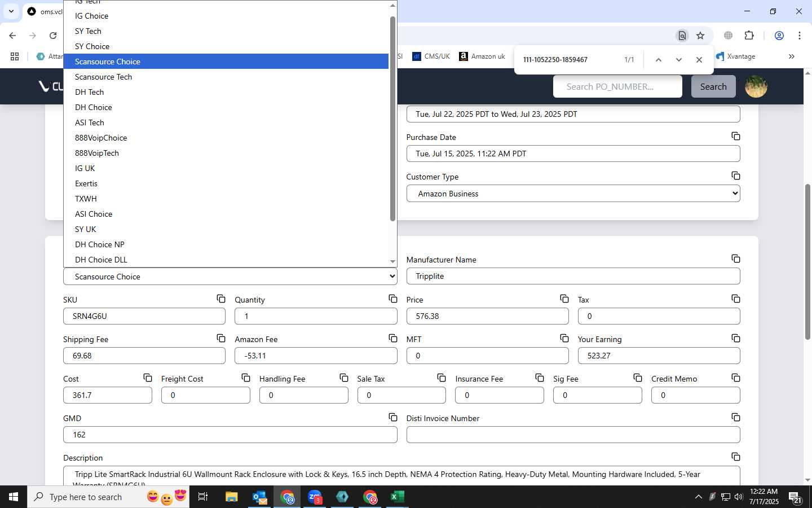Copy the Quantity field value

(393, 299)
